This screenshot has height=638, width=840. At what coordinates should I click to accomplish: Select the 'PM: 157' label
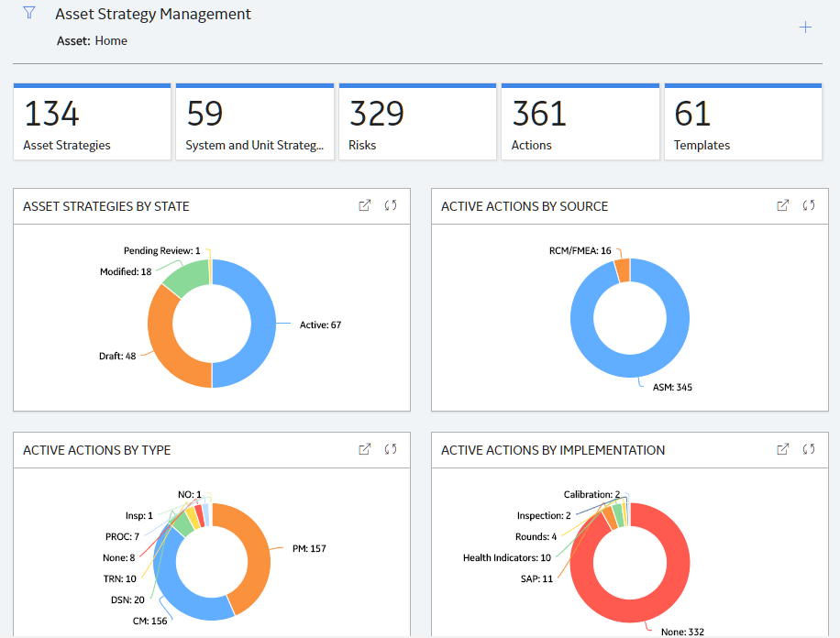(309, 548)
